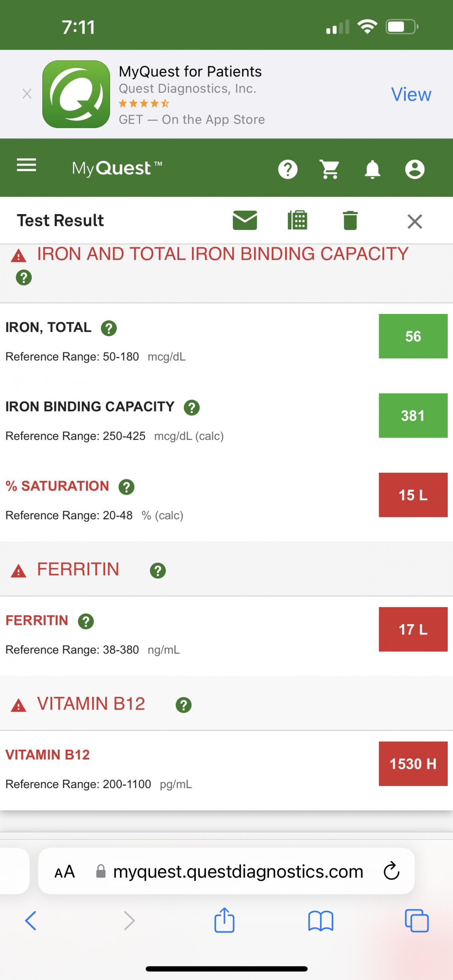
Task: Show help for Iron, Total
Action: click(109, 328)
